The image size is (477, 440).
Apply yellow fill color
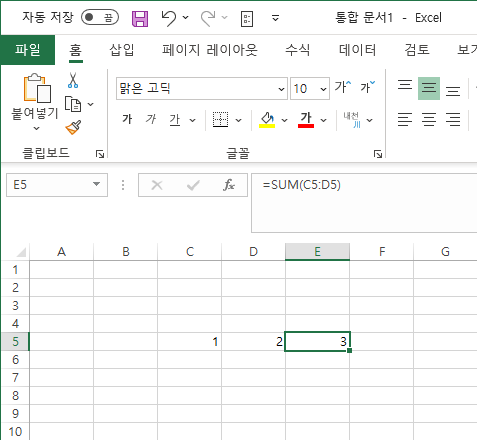click(x=267, y=120)
